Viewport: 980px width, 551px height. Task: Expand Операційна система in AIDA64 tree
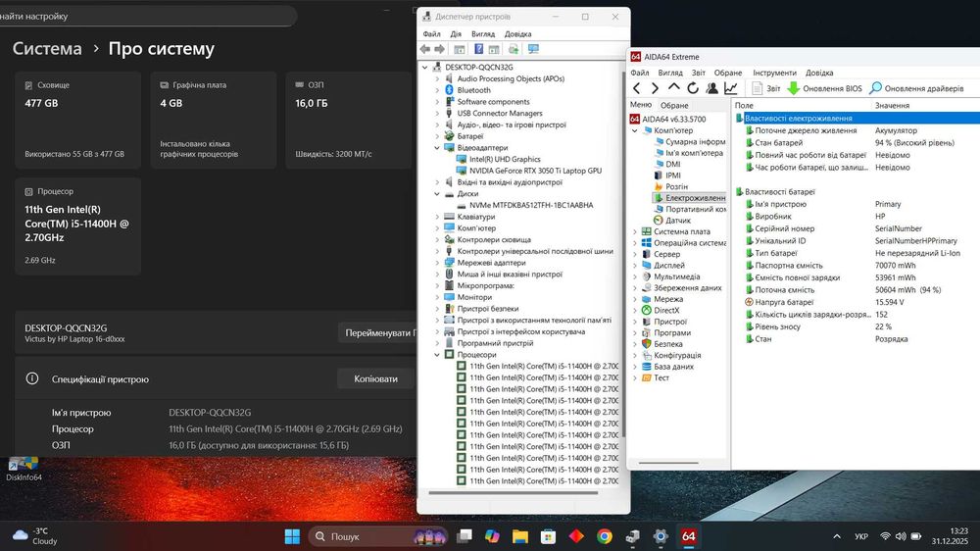pyautogui.click(x=634, y=243)
